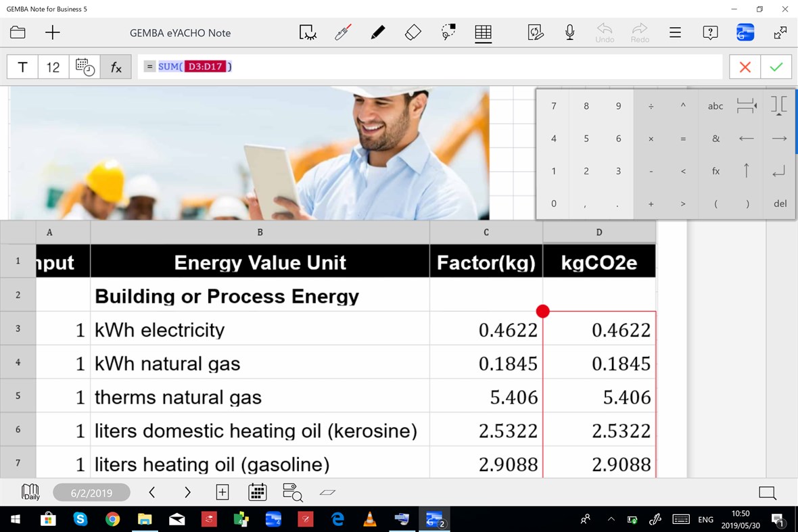Click the page view rectangle icon at bottom right
This screenshot has height=532, width=798.
click(767, 492)
